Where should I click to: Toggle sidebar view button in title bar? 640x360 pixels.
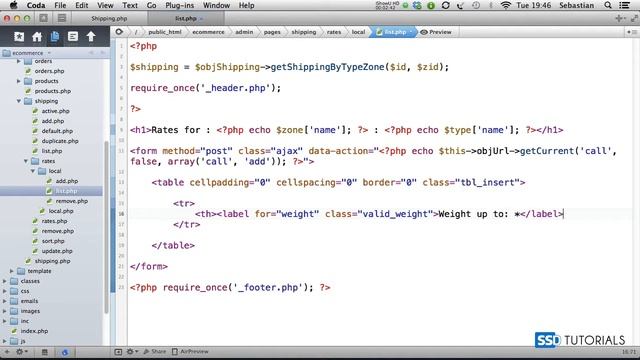[43, 18]
